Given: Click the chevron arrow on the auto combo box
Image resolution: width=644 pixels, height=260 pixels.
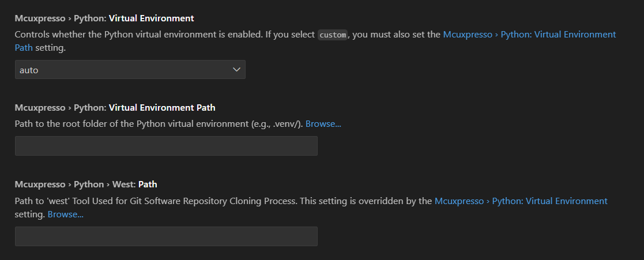Looking at the screenshot, I should [236, 70].
